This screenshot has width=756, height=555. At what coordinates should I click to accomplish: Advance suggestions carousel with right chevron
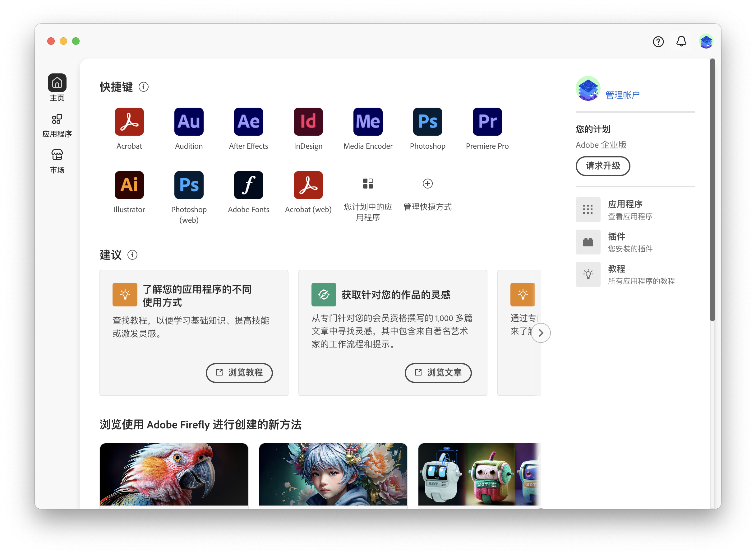[x=541, y=333]
